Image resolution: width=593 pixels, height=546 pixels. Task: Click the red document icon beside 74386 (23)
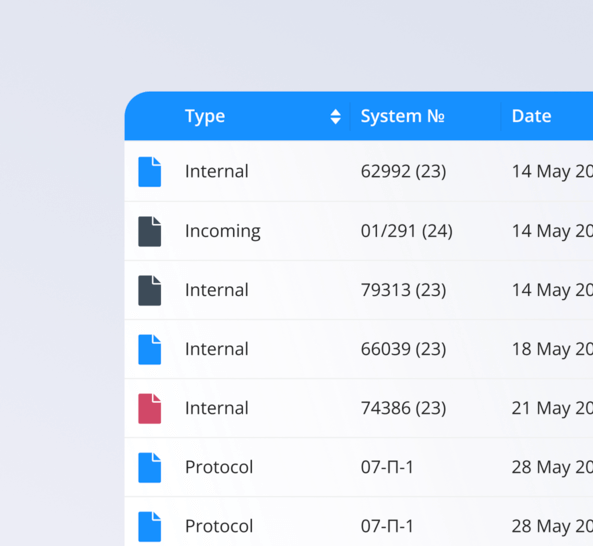coord(150,409)
